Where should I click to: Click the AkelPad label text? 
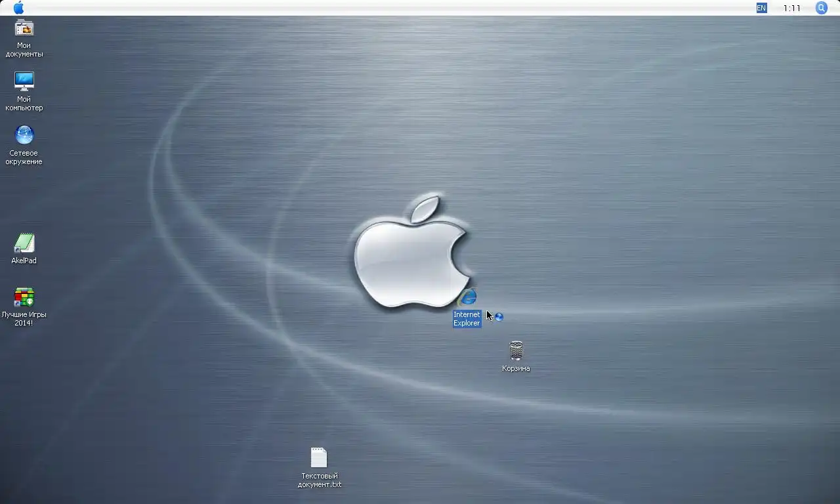24,261
